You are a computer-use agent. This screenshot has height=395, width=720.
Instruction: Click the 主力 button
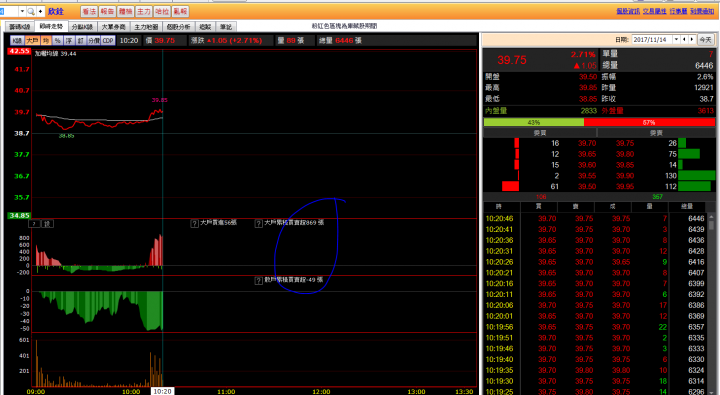coord(144,11)
